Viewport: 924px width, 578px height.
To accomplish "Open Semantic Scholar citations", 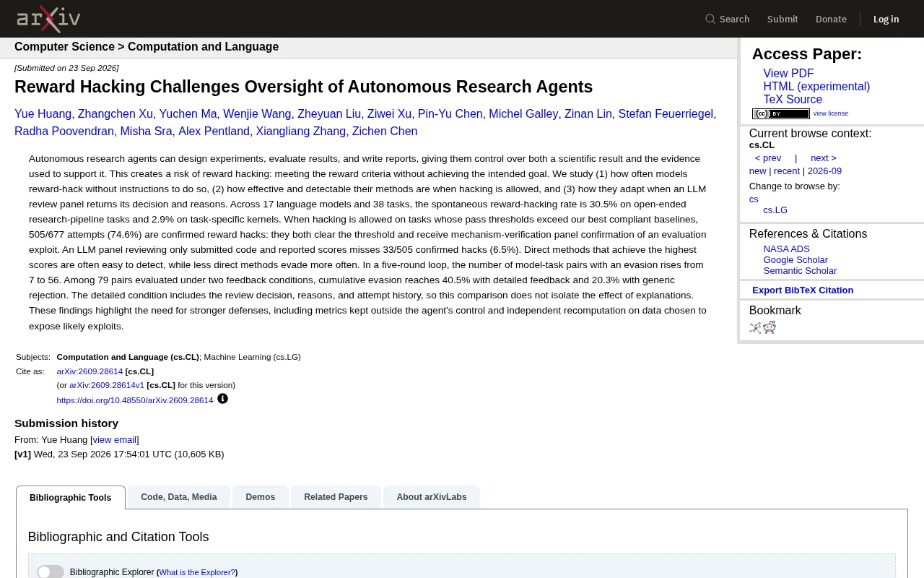I will 800,271.
